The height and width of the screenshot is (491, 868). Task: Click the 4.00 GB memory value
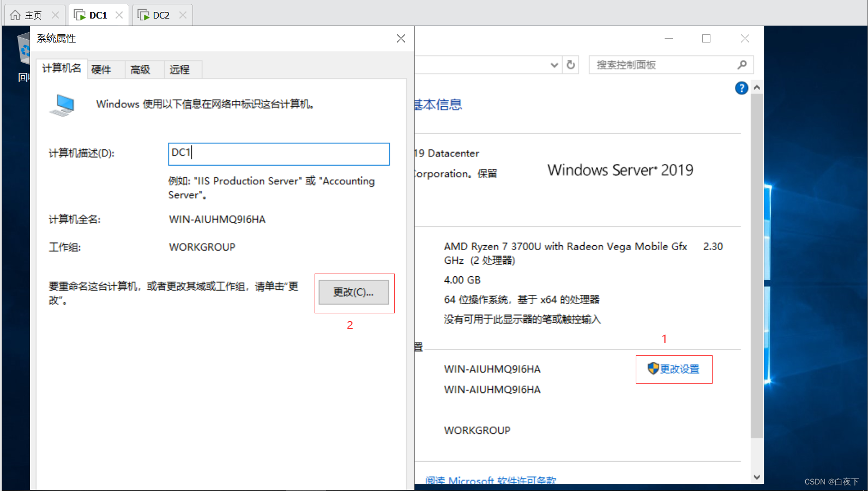pyautogui.click(x=462, y=280)
